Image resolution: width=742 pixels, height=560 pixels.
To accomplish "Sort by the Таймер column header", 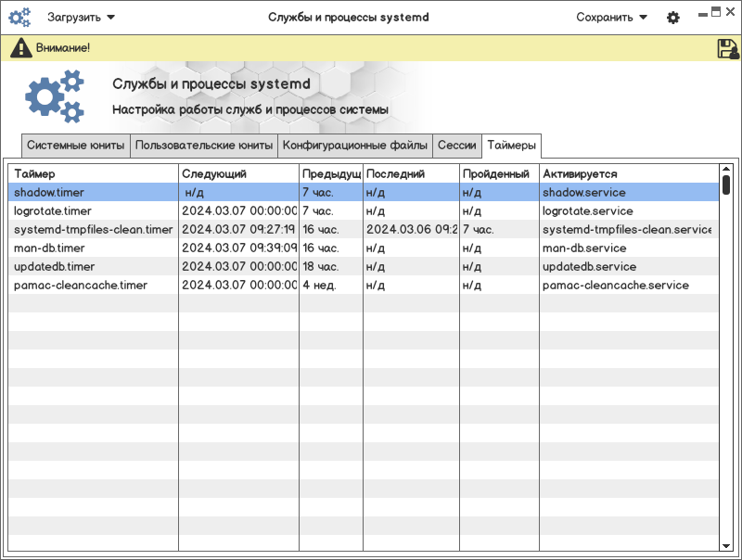I will 93,173.
